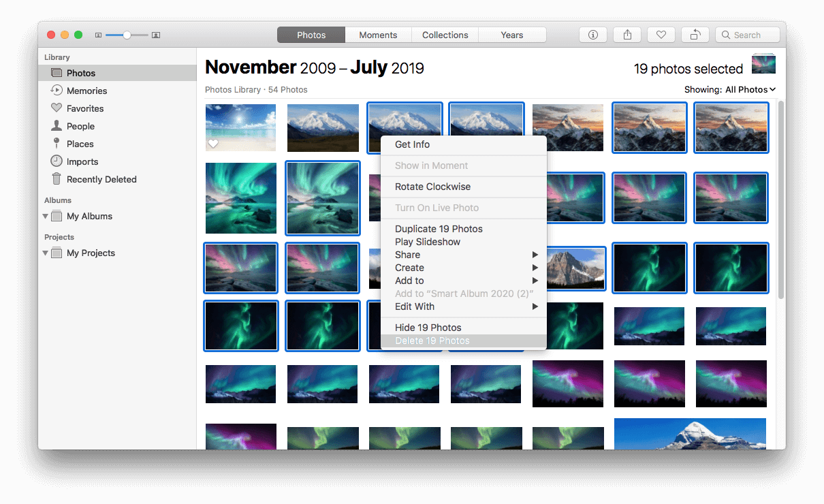Click the thumbnail zoom slider
The image size is (824, 504).
127,35
